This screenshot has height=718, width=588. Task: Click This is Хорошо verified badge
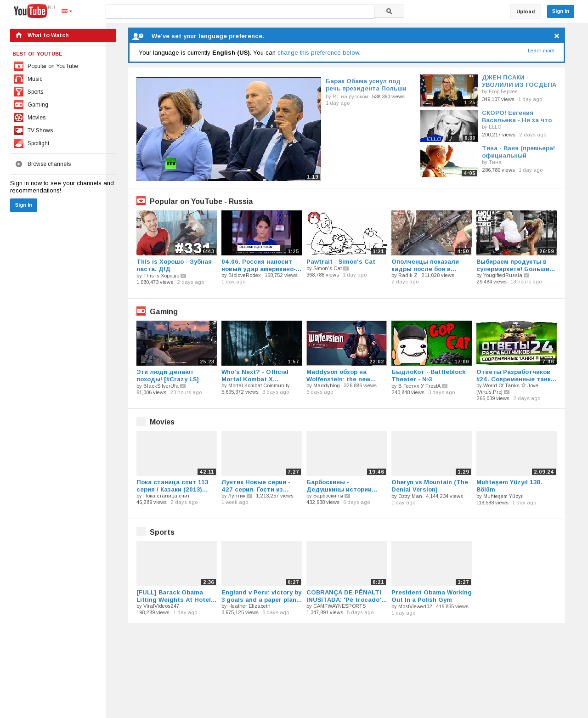(x=183, y=276)
